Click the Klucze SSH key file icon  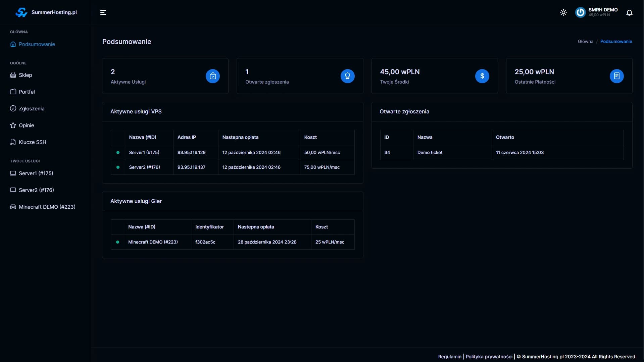(13, 142)
